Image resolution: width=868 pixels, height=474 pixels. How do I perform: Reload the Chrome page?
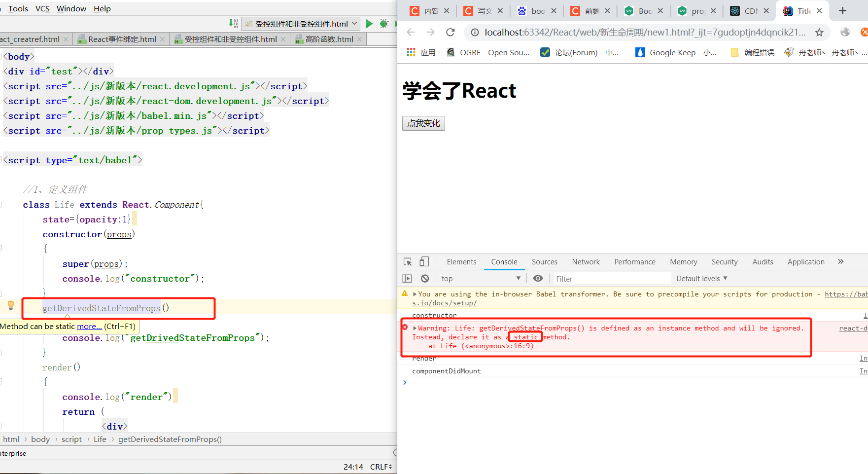click(x=450, y=32)
